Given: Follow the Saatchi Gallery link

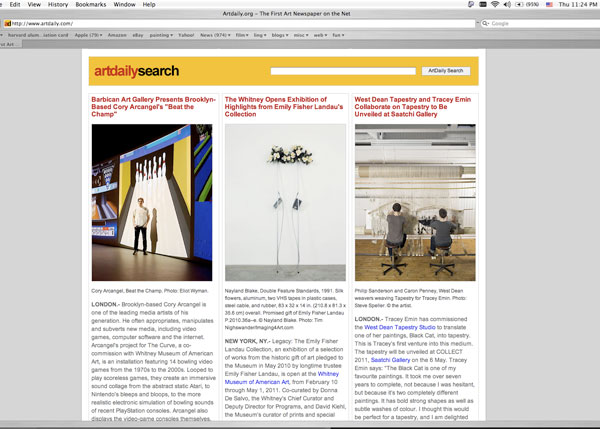Looking at the screenshot, I should coord(390,360).
